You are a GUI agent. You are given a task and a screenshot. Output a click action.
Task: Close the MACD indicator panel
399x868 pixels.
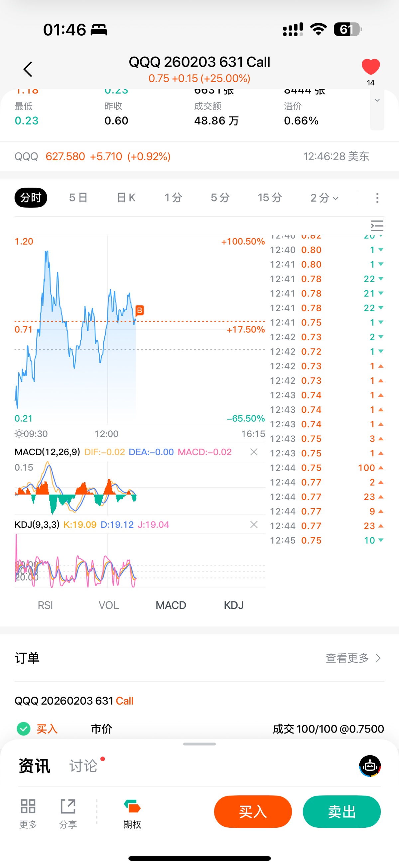point(254,452)
